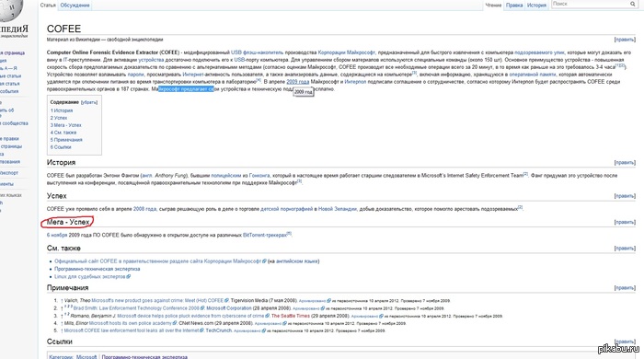Go to '4 См. также' in contents
Viewport: 644px width, 359px height.
pyautogui.click(x=63, y=133)
